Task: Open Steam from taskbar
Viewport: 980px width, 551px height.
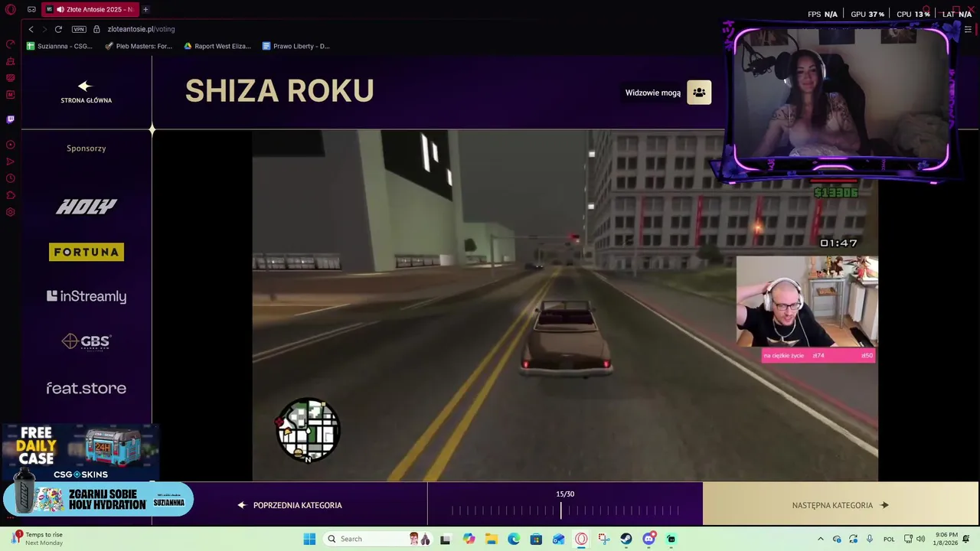Action: pos(626,539)
